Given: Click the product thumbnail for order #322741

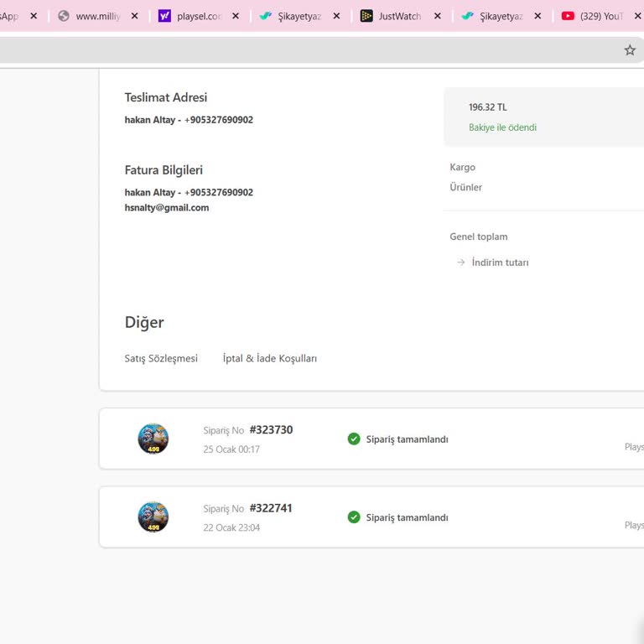Looking at the screenshot, I should [153, 517].
